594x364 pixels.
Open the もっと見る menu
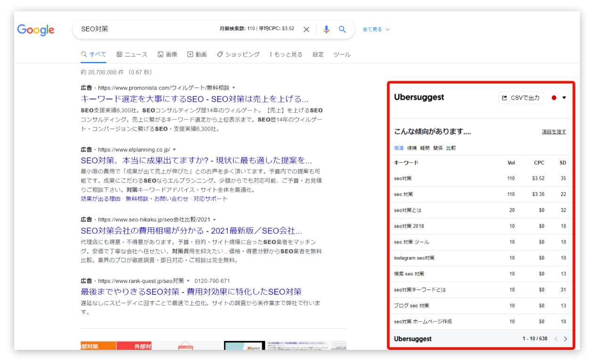click(x=286, y=54)
